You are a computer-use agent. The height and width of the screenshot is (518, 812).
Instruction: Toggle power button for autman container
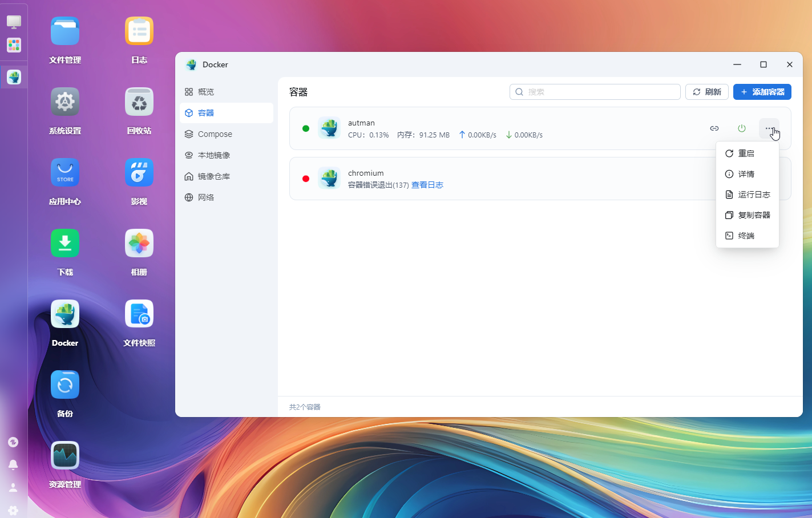(x=741, y=128)
